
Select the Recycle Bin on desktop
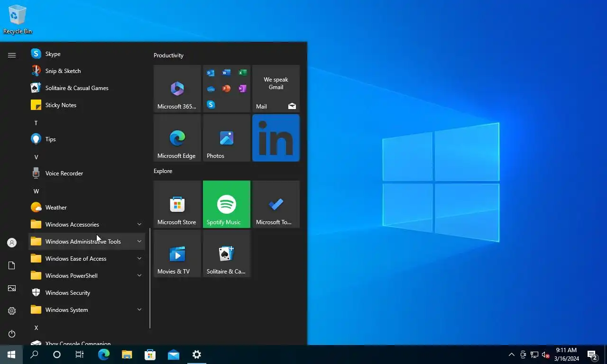(18, 19)
